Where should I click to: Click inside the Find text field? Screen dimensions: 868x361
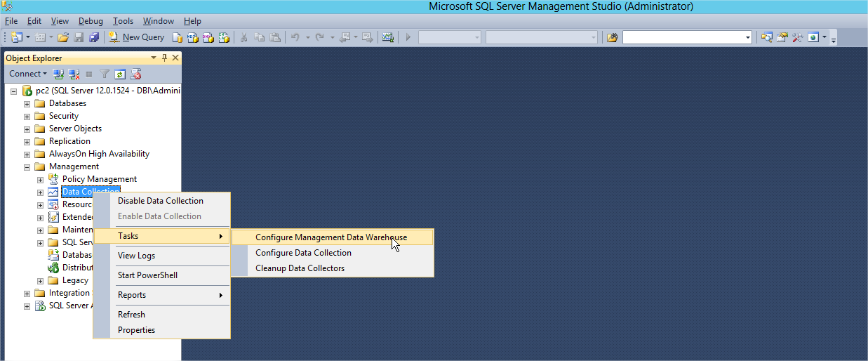point(683,37)
